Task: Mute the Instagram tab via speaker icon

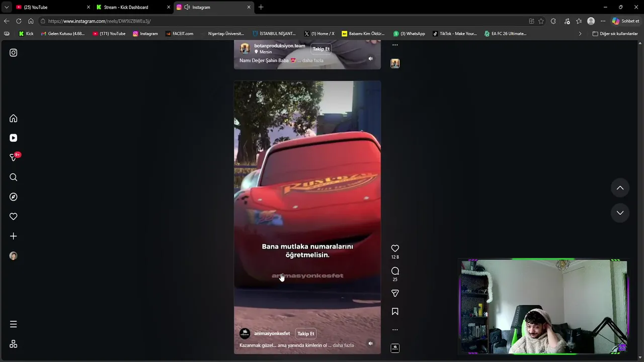Action: pyautogui.click(x=187, y=7)
